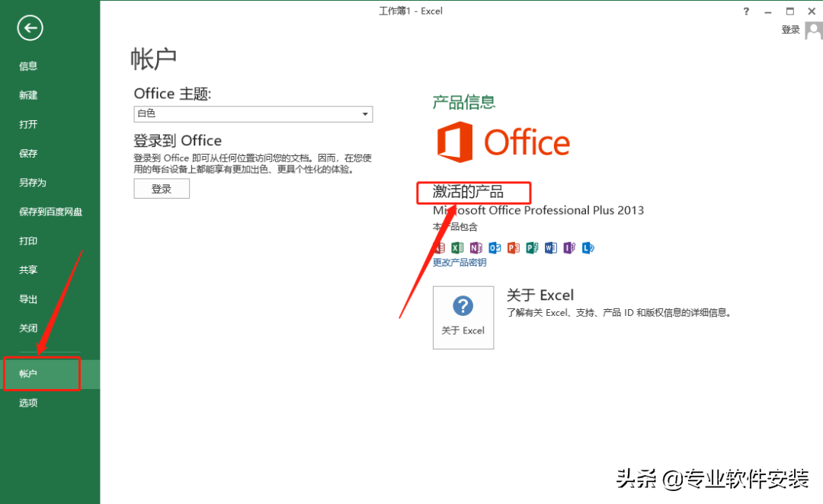This screenshot has width=823, height=504.
Task: Click the user avatar icon at top right
Action: click(814, 30)
